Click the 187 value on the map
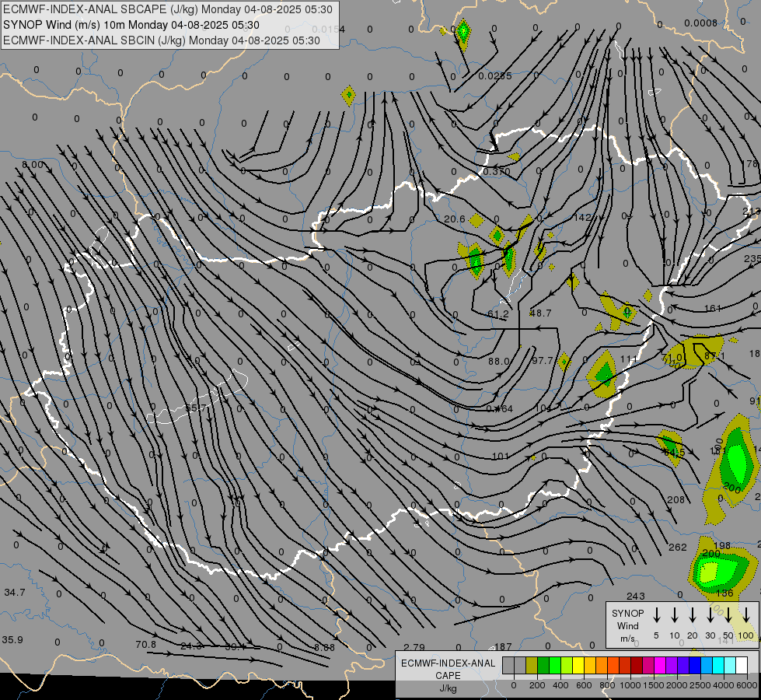Image resolution: width=761 pixels, height=700 pixels. coord(503,646)
